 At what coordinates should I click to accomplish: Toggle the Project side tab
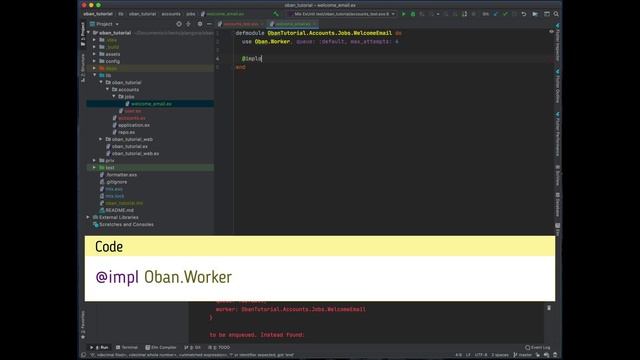pyautogui.click(x=83, y=33)
